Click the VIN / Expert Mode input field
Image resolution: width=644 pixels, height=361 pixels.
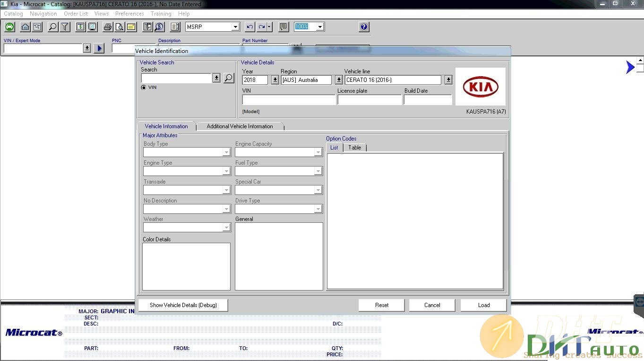click(x=43, y=48)
